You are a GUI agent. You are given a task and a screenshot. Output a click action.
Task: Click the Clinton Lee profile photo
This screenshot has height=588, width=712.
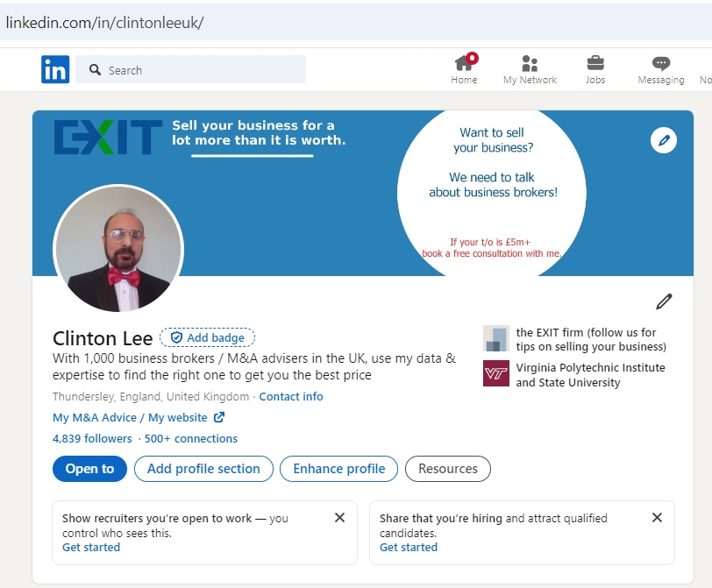[x=118, y=249]
